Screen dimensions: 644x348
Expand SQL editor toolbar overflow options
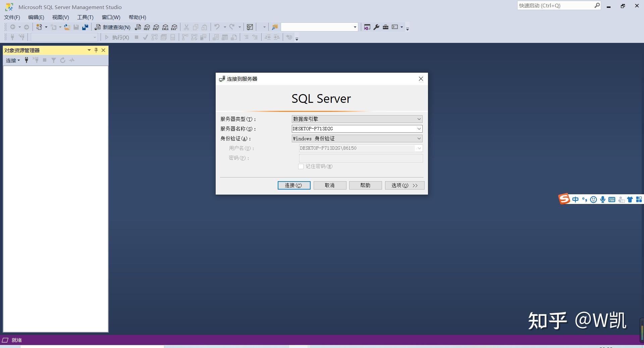297,39
